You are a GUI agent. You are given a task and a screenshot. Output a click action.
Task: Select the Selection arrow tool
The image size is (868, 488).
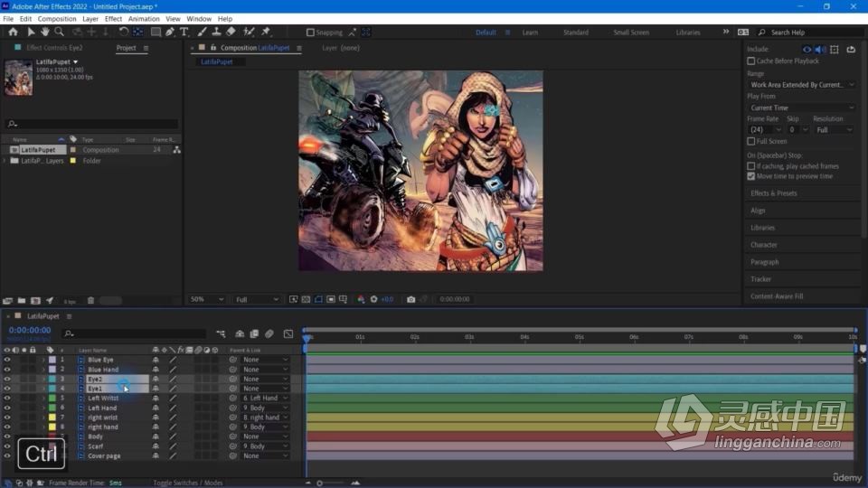(31, 33)
